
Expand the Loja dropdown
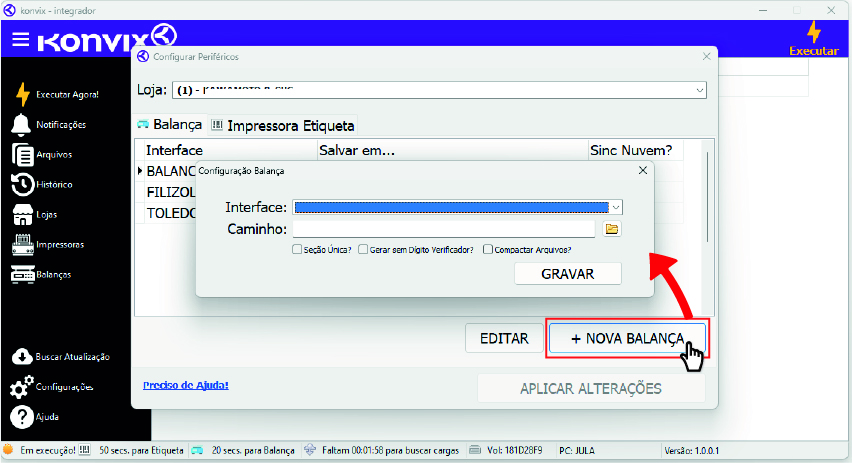click(700, 90)
